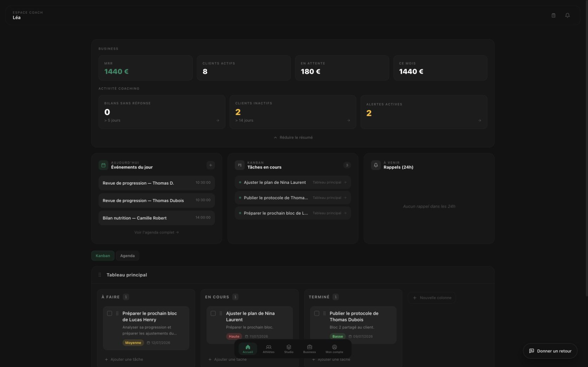This screenshot has width=588, height=367.
Task: Check the Lucas Henry task checkbox
Action: (x=110, y=313)
